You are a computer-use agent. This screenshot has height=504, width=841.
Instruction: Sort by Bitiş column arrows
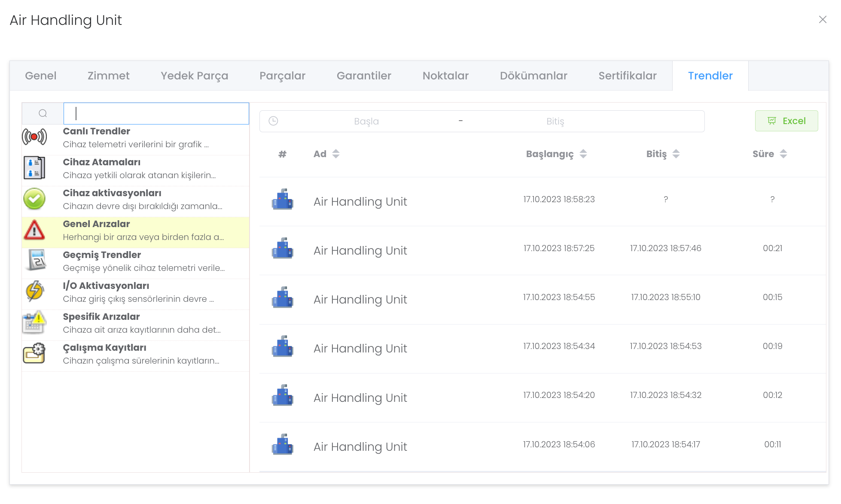click(676, 154)
